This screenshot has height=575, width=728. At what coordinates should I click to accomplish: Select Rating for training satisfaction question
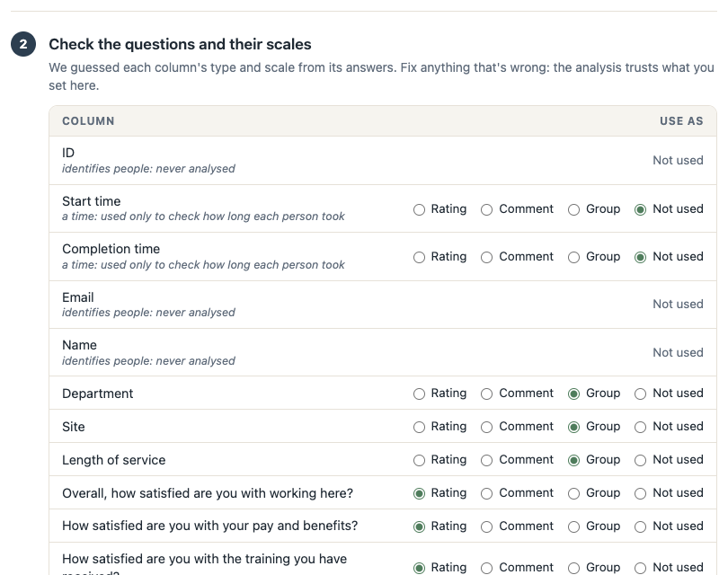[419, 568]
